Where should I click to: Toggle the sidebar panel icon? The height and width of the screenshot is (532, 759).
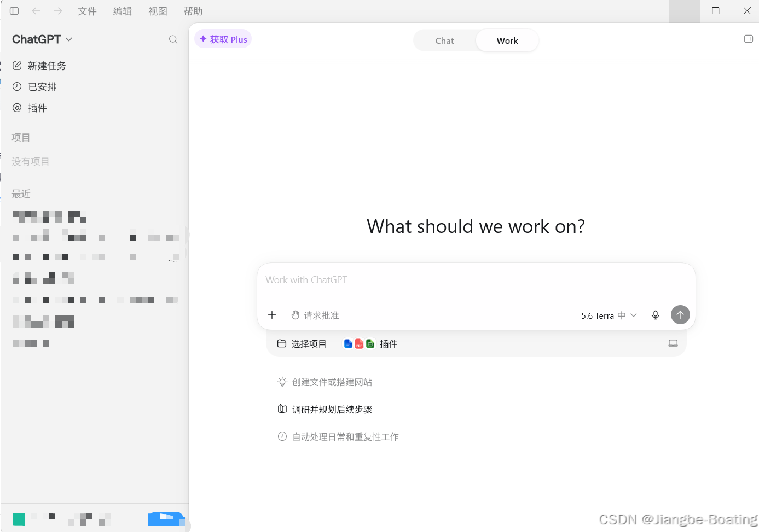(14, 11)
